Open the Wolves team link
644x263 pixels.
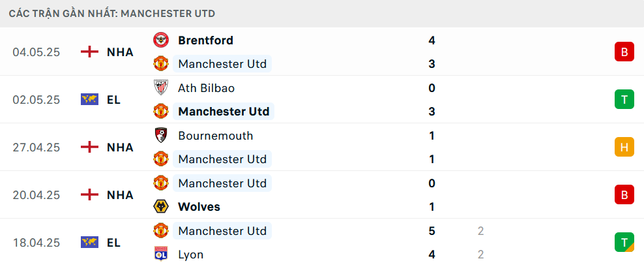[x=199, y=207]
